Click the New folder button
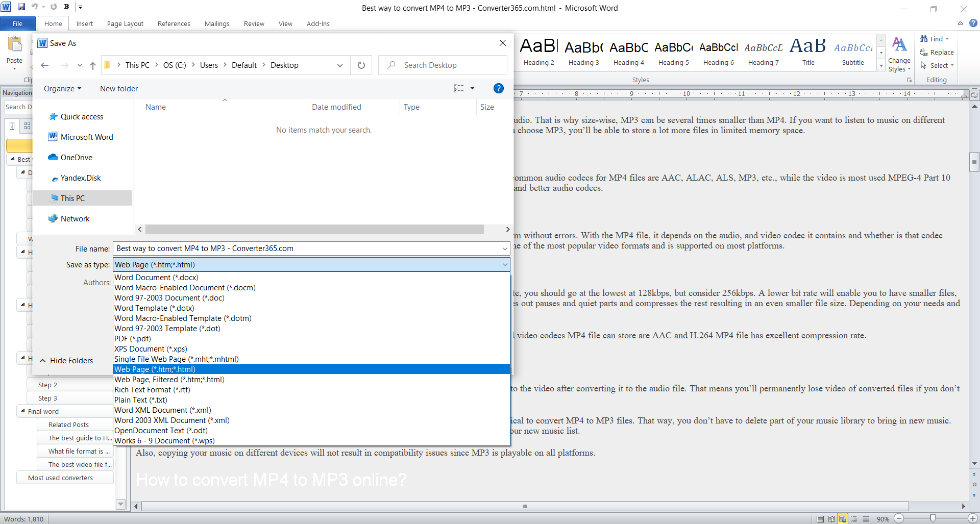Viewport: 980px width, 524px height. (119, 89)
